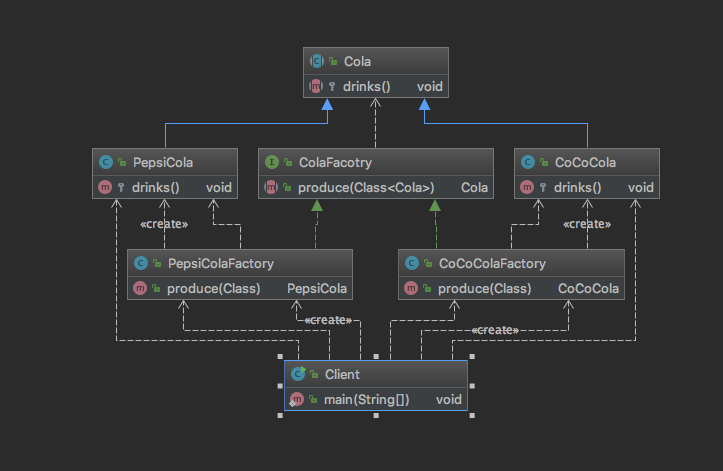Click the key icon in PepsiCola's drinks() row
This screenshot has height=471, width=723.
121,187
